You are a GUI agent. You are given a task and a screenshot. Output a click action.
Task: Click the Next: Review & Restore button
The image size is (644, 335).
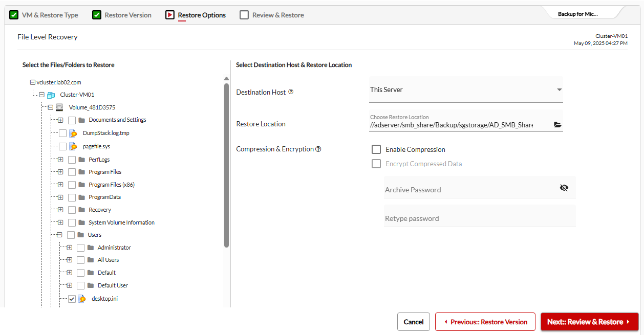click(x=589, y=322)
